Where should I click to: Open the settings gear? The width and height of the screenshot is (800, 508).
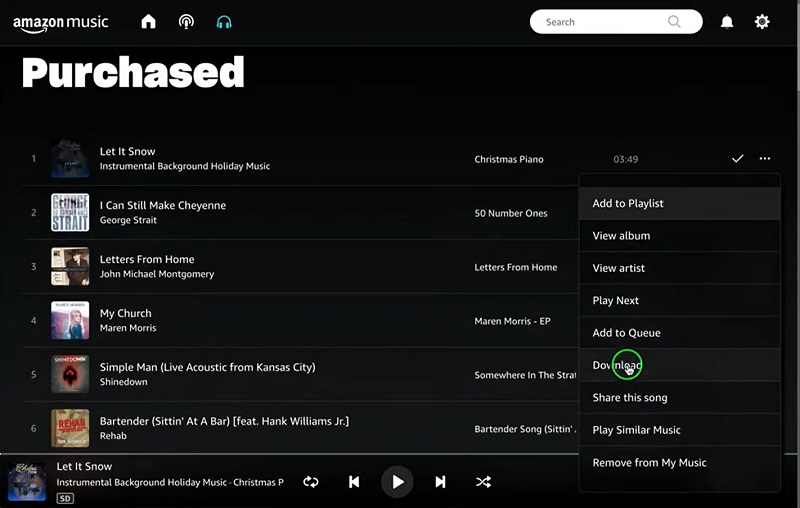tap(762, 22)
